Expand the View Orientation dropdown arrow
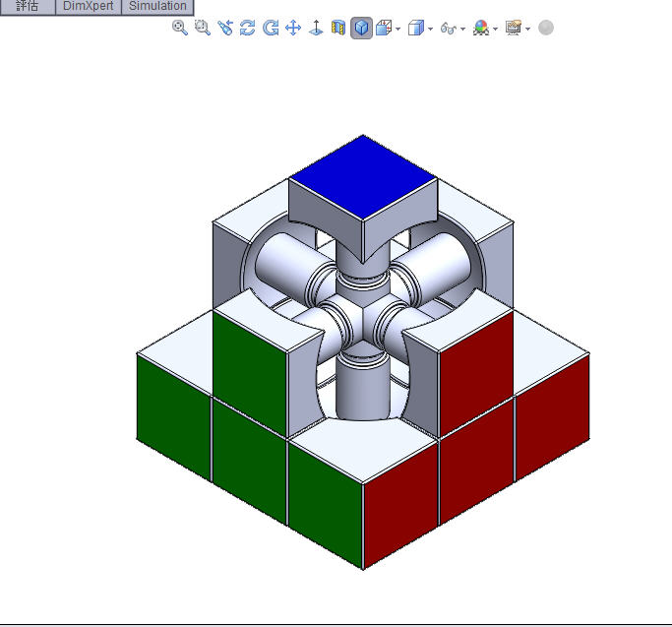 coord(398,30)
